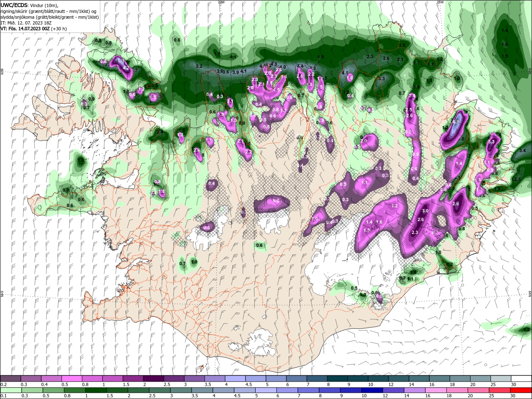Pick the white 30 swatch in top row
The image size is (532, 399).
coord(520,379)
